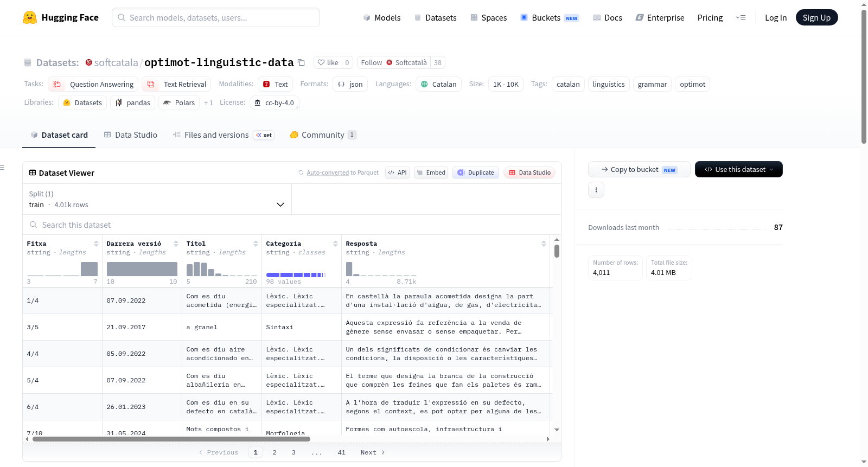Viewport: 868px width, 467px height.
Task: Click the API button in viewer
Action: tap(397, 172)
